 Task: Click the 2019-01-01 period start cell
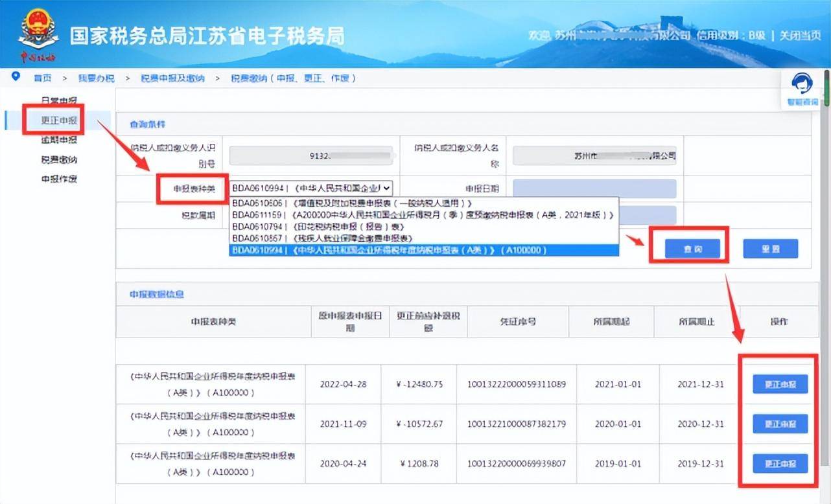(x=618, y=464)
